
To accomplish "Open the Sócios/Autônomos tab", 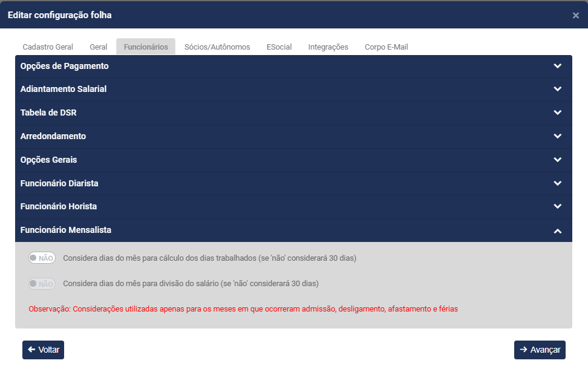I will click(217, 47).
